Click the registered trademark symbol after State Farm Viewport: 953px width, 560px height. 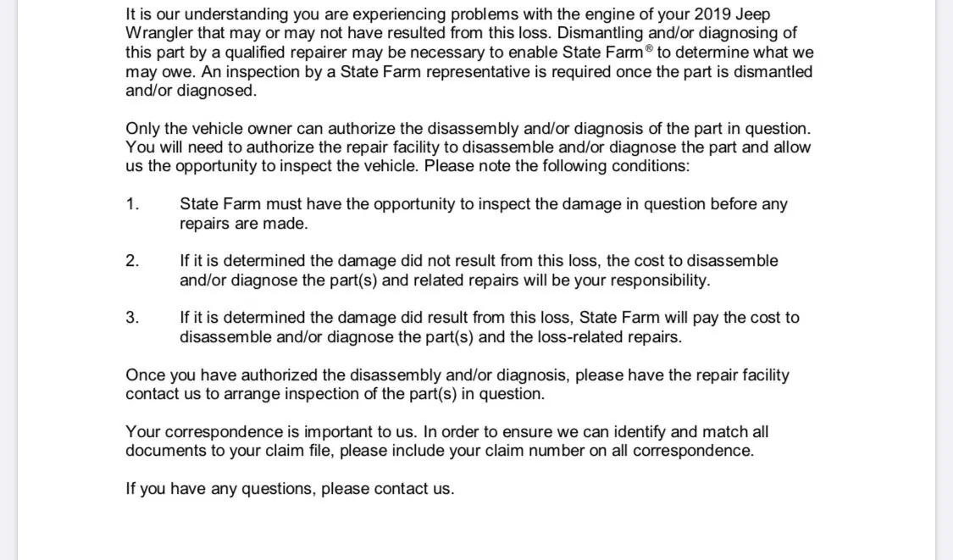point(649,48)
